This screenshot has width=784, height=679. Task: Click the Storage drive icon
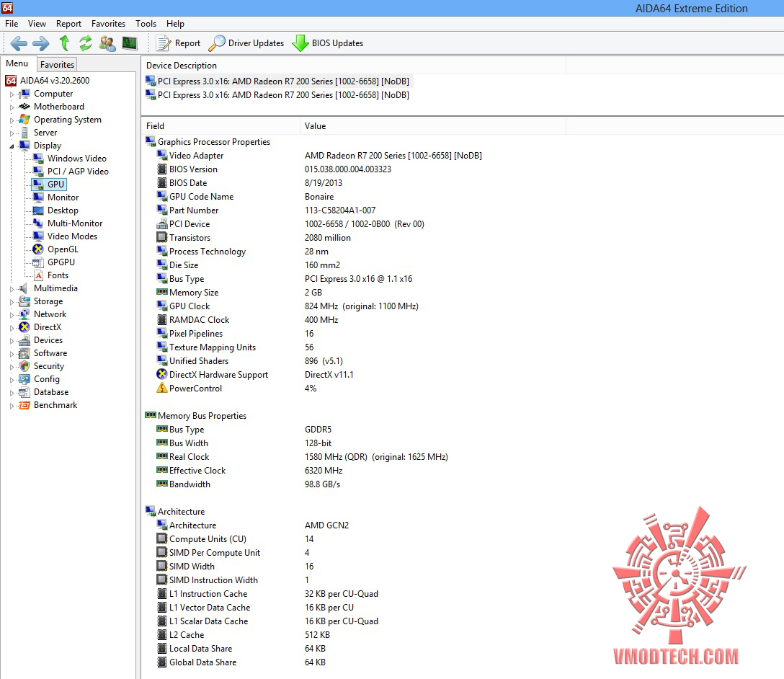[24, 301]
